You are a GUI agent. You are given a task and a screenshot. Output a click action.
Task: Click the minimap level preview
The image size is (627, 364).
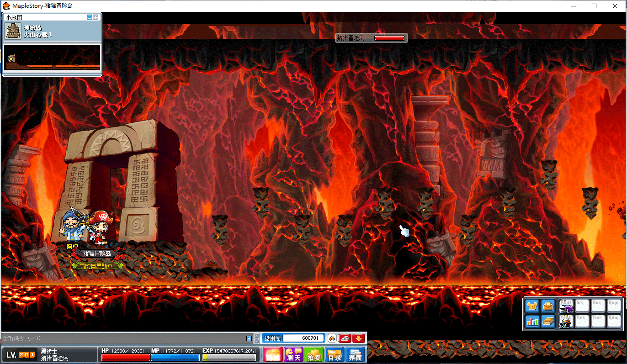52,57
